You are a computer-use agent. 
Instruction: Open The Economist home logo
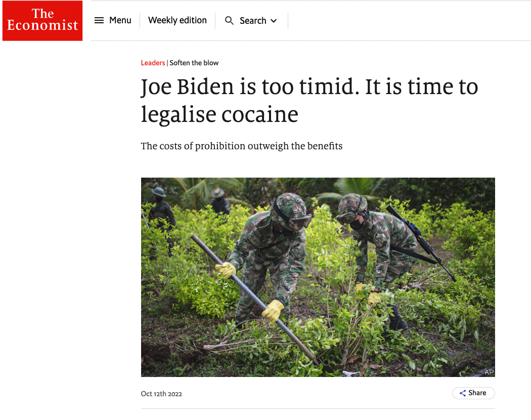42,21
